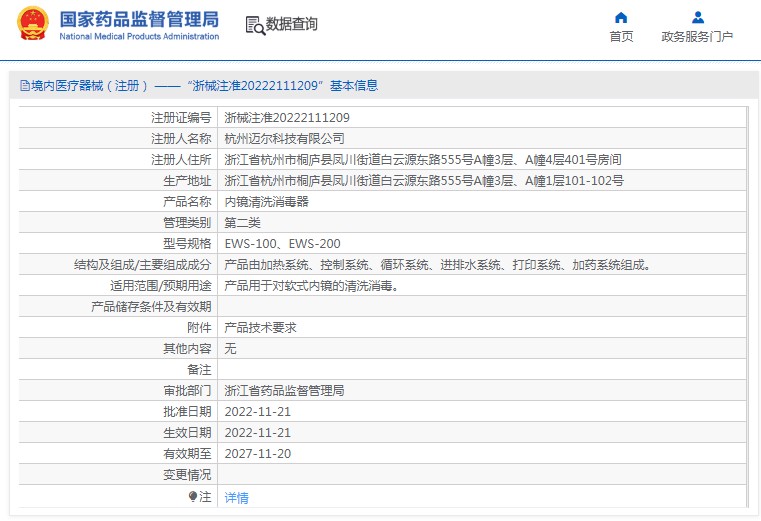
Task: Select approving department 浙江省药品监督管理局
Action: click(x=284, y=390)
